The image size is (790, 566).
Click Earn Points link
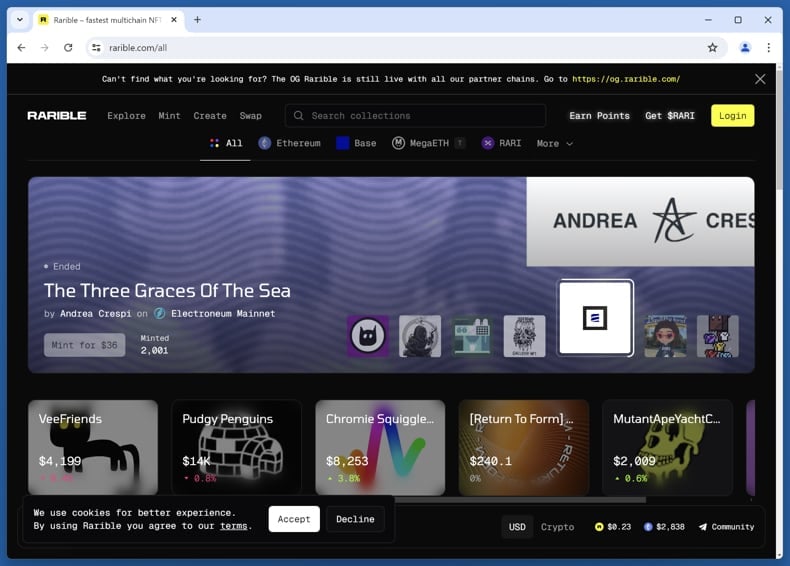click(599, 115)
